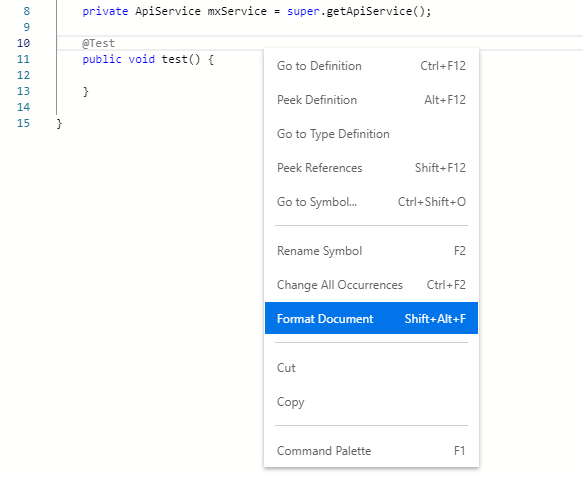This screenshot has height=477, width=583.
Task: Click the getApiService method call
Action: (369, 11)
